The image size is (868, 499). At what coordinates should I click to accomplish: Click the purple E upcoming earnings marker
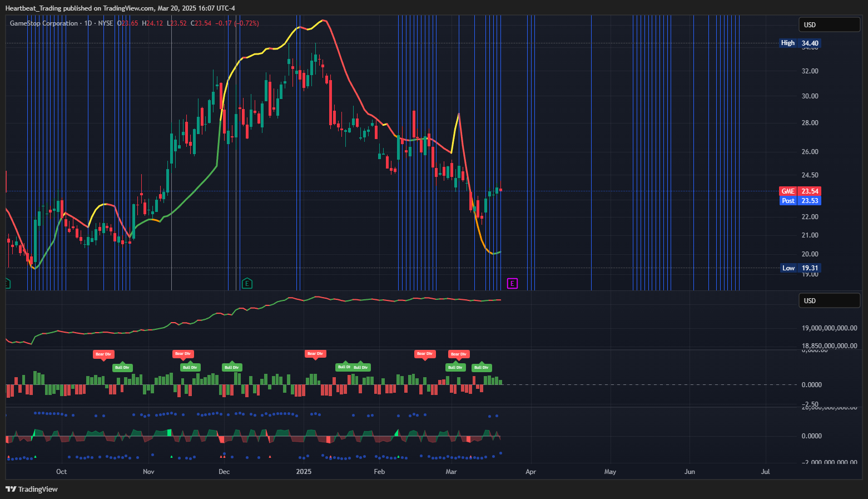512,284
